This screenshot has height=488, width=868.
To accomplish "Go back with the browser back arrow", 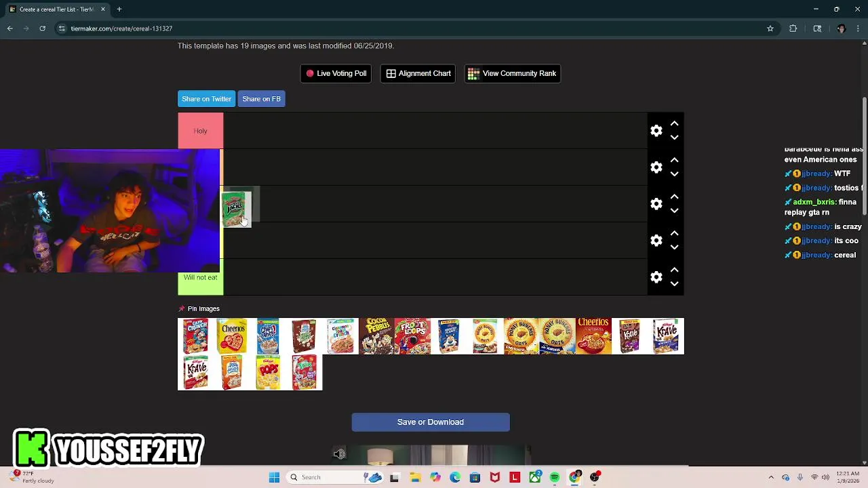I will [10, 28].
